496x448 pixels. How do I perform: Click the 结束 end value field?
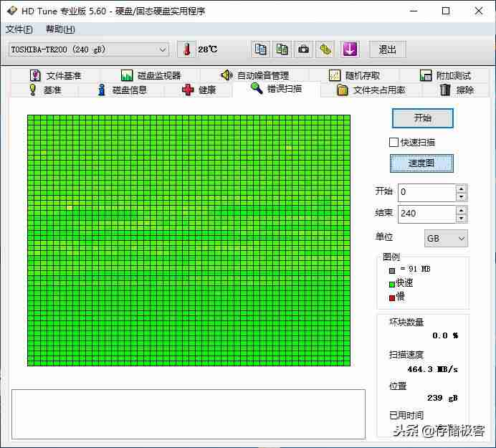pos(426,214)
